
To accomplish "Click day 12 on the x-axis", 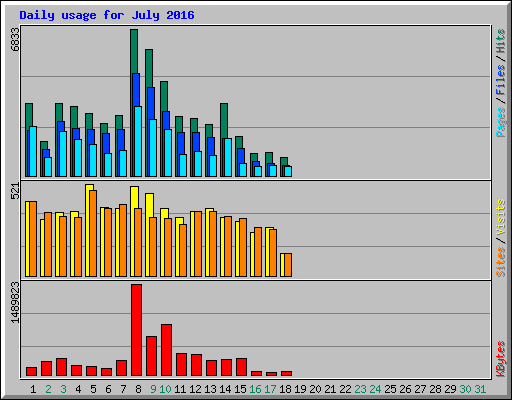I will pos(195,389).
